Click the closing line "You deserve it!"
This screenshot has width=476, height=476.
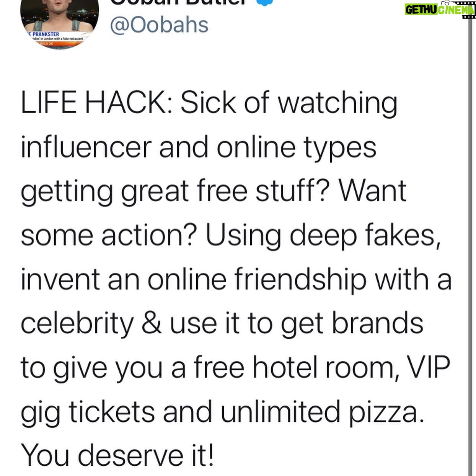(117, 455)
